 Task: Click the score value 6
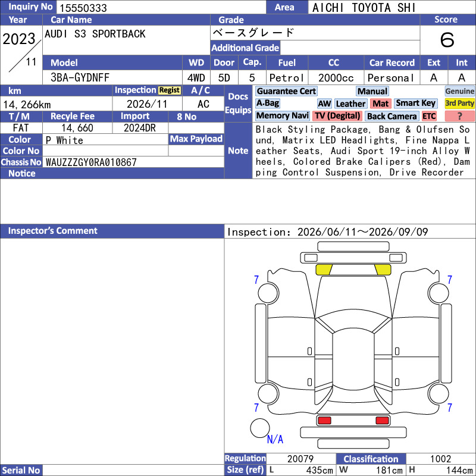447,40
